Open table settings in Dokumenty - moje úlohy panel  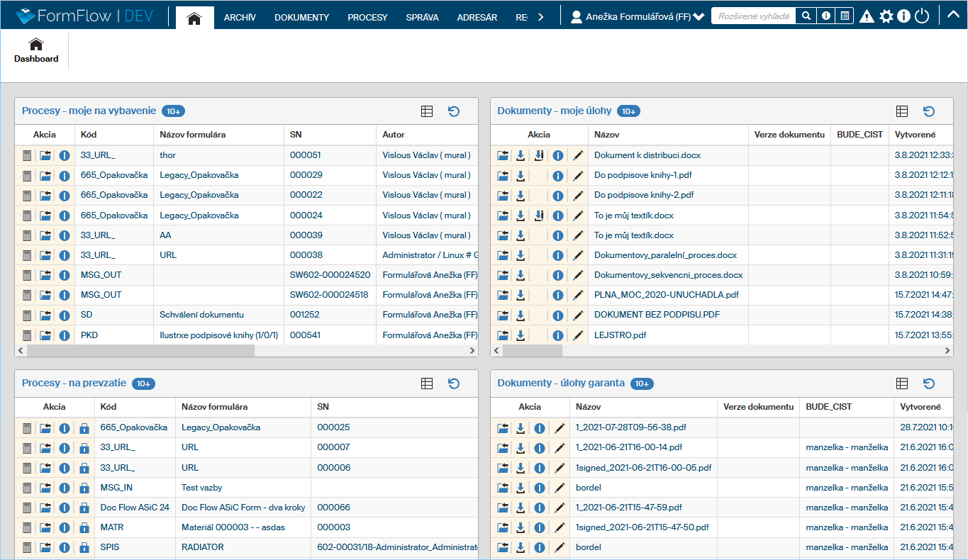pyautogui.click(x=902, y=111)
